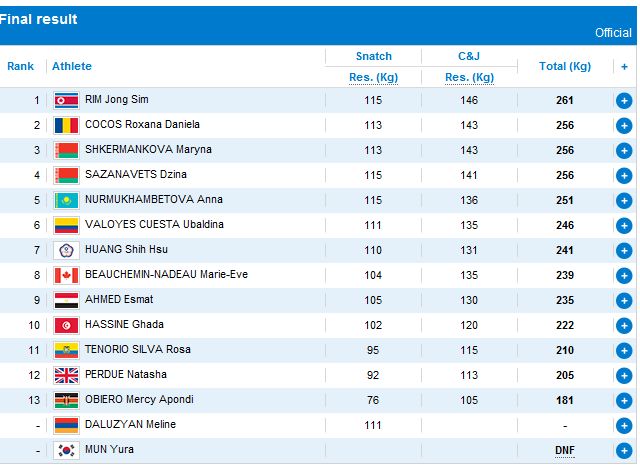Click the Kenya flag for OBIERO Mercy Apondi
640x467 pixels.
coord(65,400)
